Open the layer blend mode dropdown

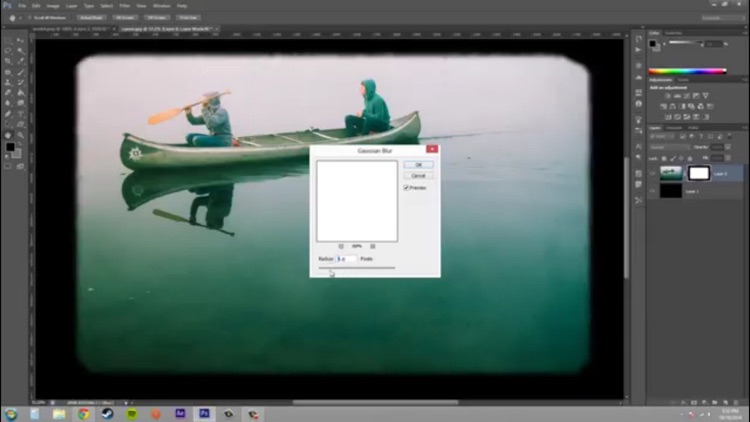point(670,147)
